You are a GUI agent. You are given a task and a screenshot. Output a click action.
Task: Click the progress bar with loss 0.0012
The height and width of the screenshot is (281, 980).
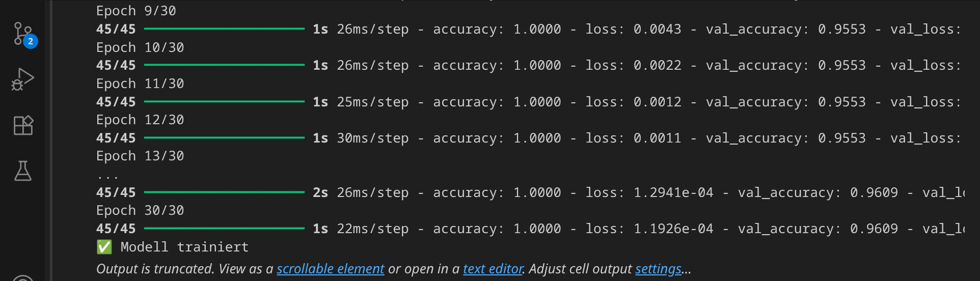[x=224, y=102]
